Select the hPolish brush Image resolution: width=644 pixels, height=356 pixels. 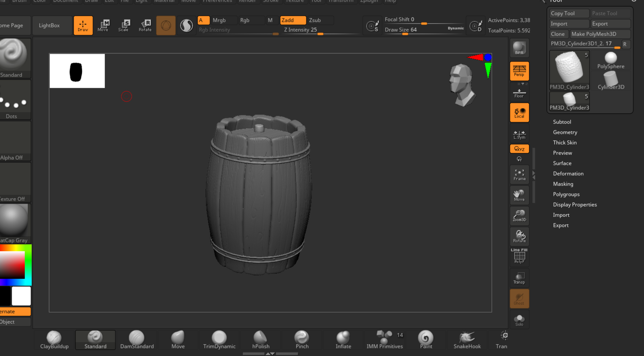pos(261,340)
